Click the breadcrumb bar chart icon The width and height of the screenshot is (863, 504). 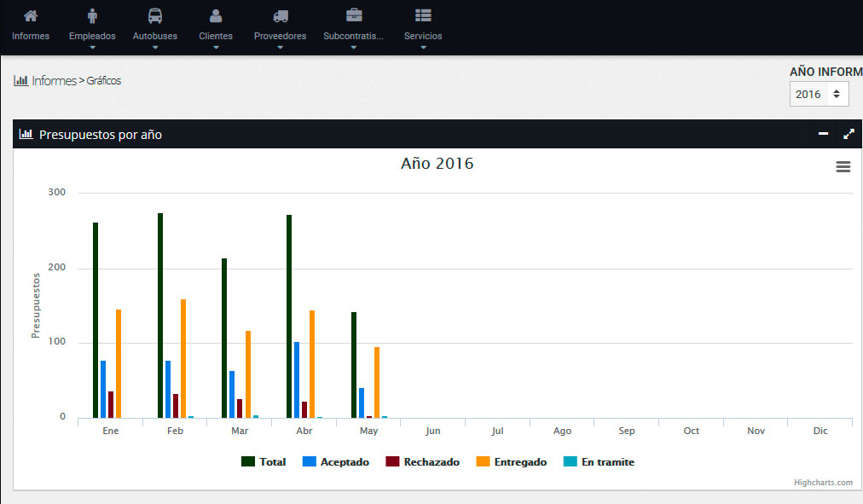[x=21, y=81]
